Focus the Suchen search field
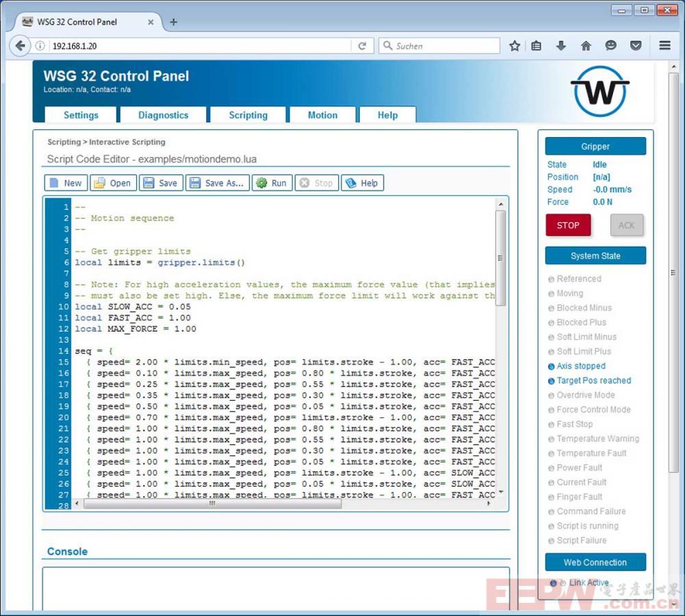This screenshot has width=685, height=616. click(439, 45)
